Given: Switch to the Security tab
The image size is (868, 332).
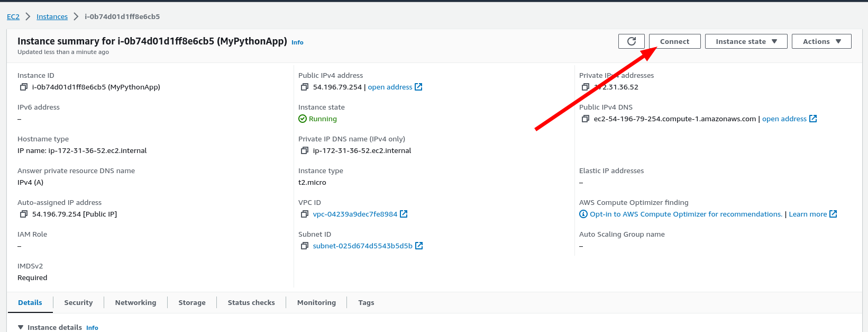Looking at the screenshot, I should (78, 302).
